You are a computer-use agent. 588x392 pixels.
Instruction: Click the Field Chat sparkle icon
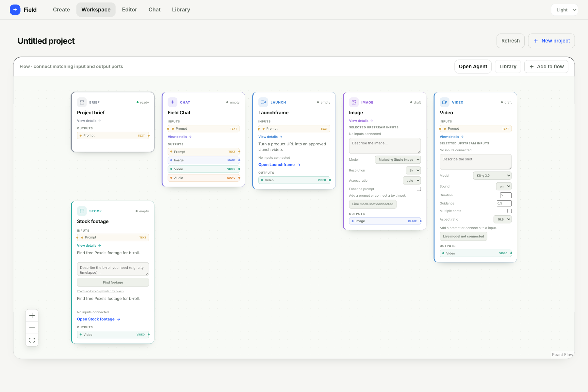[172, 102]
